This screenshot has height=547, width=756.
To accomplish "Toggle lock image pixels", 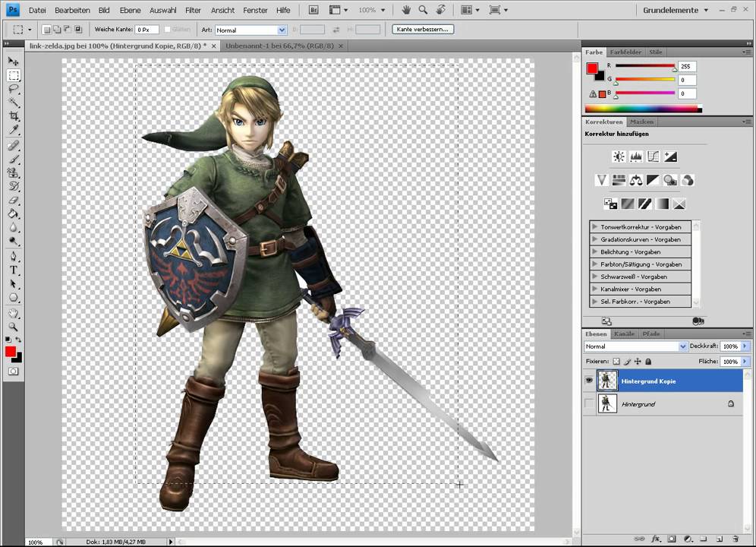I will point(627,361).
